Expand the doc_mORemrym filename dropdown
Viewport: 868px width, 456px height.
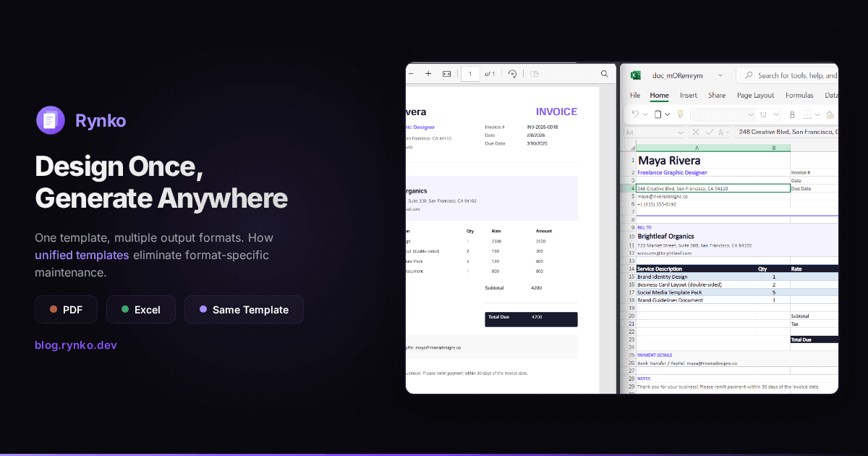pyautogui.click(x=720, y=75)
